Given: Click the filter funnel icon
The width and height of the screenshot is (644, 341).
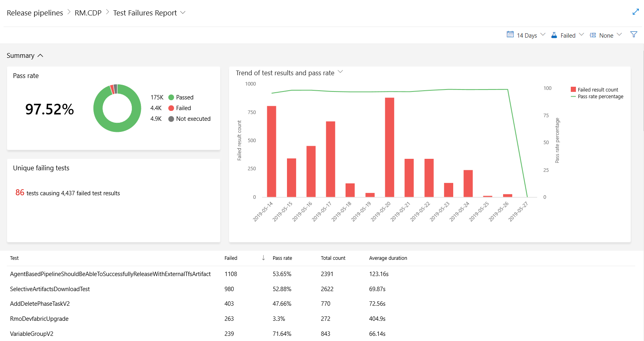Looking at the screenshot, I should [633, 35].
